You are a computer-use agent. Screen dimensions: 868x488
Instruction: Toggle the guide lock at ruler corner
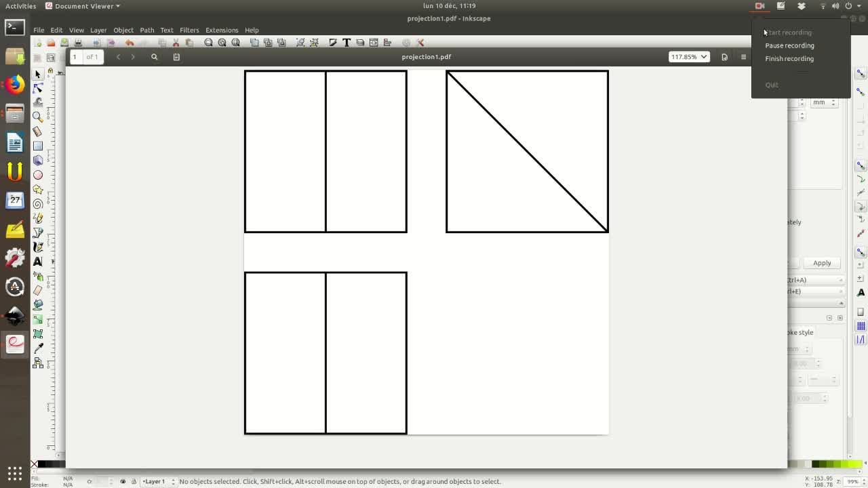pyautogui.click(x=50, y=70)
